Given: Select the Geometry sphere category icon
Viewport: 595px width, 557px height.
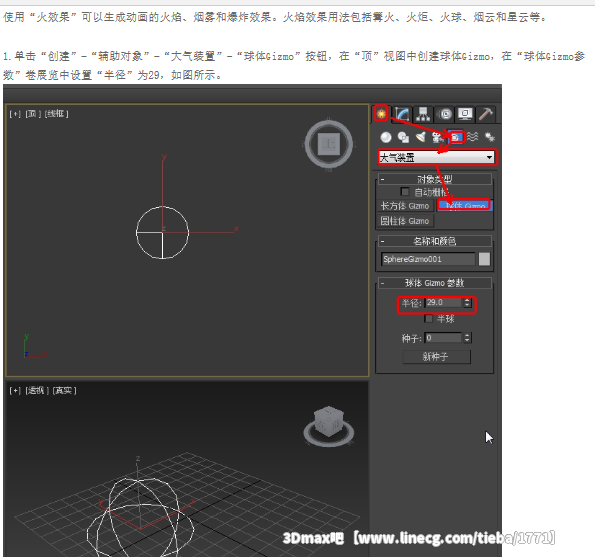Looking at the screenshot, I should tap(386, 137).
